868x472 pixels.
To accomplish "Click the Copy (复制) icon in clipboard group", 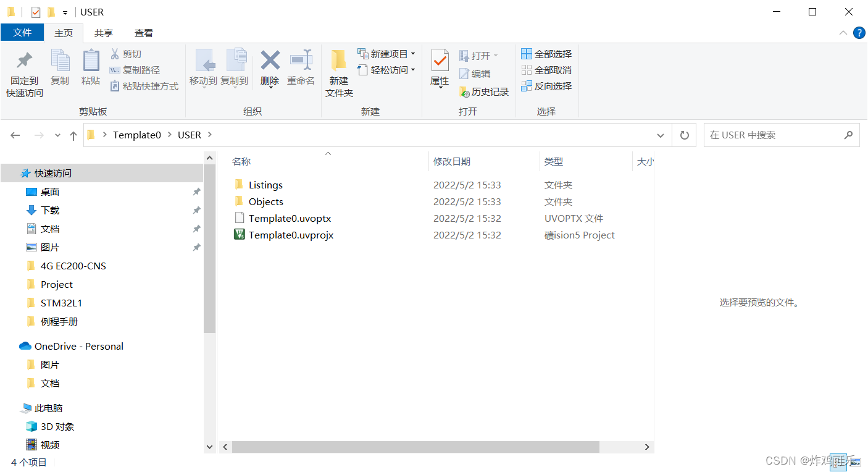I will [x=60, y=61].
